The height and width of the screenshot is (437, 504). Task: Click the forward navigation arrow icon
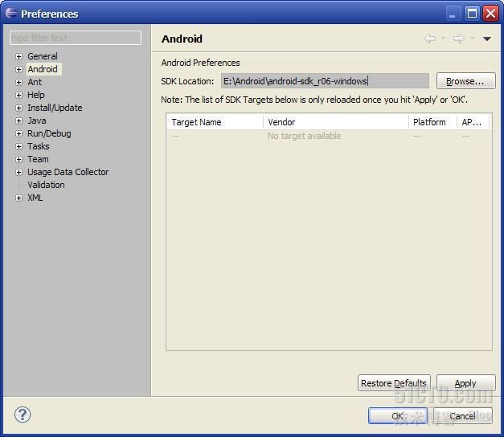pos(459,39)
